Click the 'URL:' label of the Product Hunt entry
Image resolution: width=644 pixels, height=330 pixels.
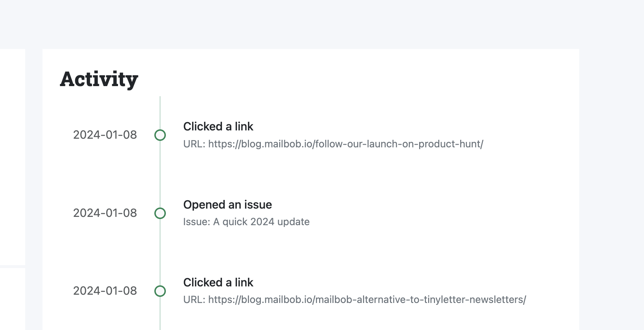point(194,144)
